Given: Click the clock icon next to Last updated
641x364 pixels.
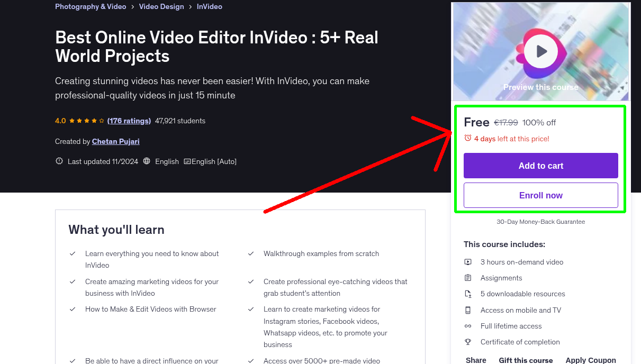Looking at the screenshot, I should (59, 161).
